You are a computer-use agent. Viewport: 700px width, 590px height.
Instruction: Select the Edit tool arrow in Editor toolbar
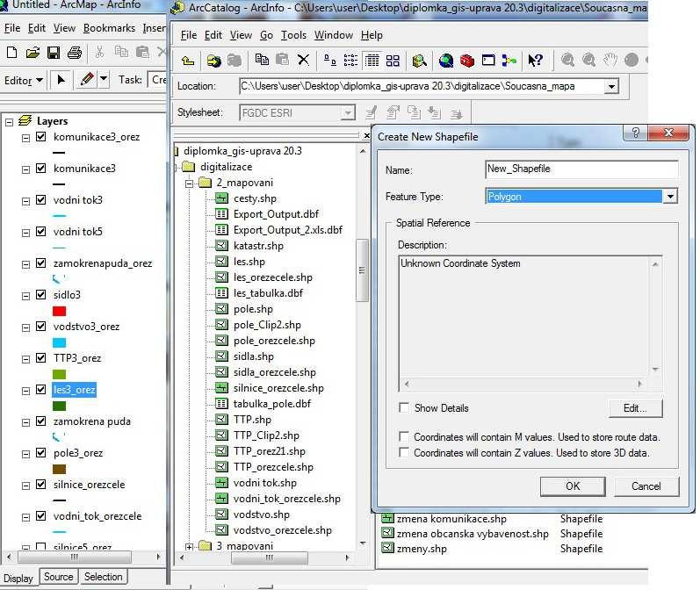pyautogui.click(x=61, y=80)
